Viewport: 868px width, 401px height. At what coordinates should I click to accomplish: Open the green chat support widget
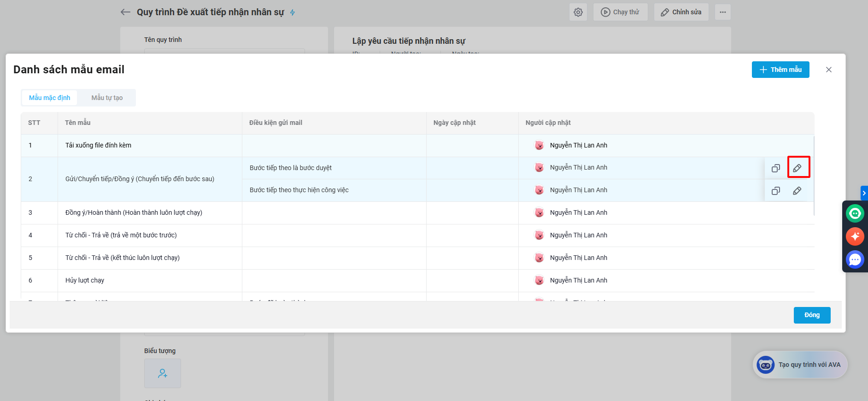(855, 213)
